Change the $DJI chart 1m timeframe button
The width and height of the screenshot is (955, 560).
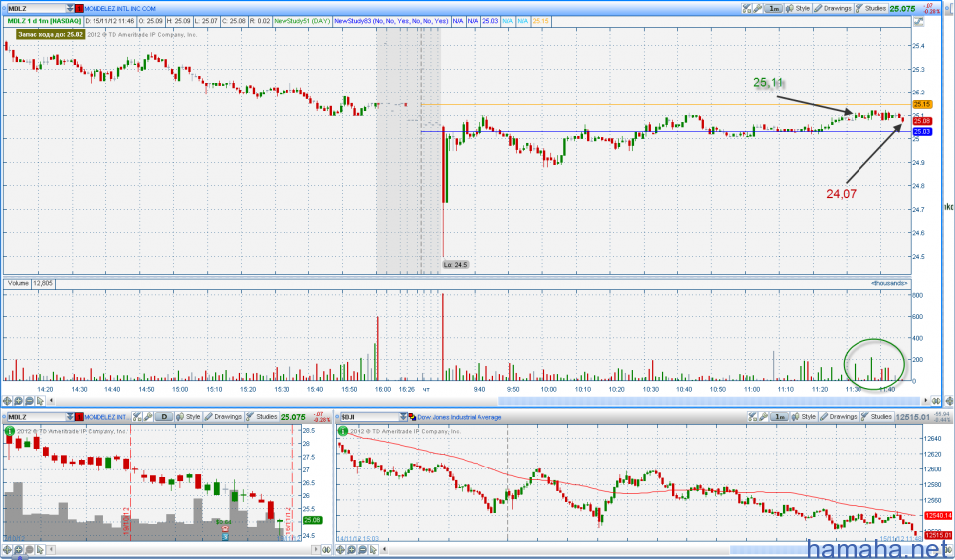tap(779, 417)
